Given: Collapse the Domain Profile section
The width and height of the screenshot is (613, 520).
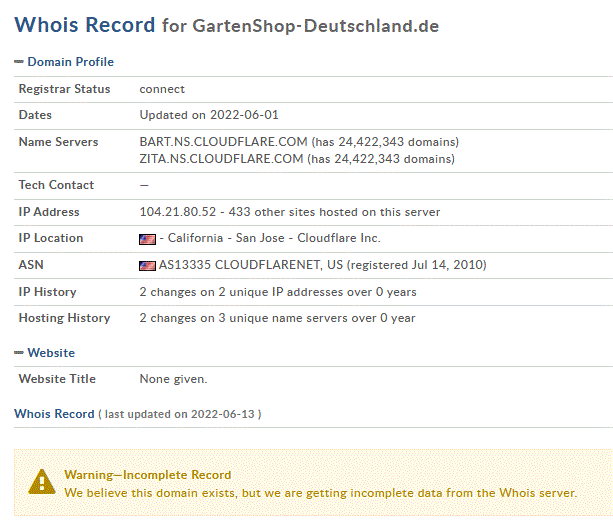Looking at the screenshot, I should point(19,62).
